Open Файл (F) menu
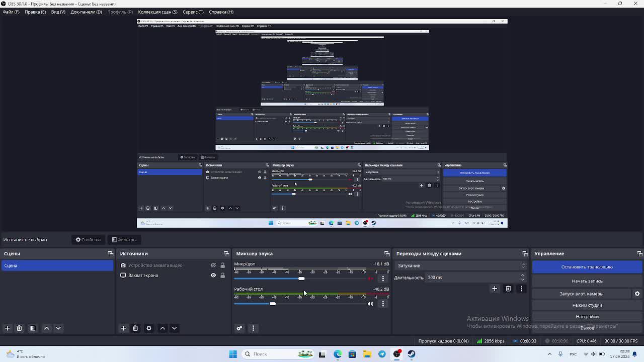Image resolution: width=644 pixels, height=362 pixels. (11, 12)
